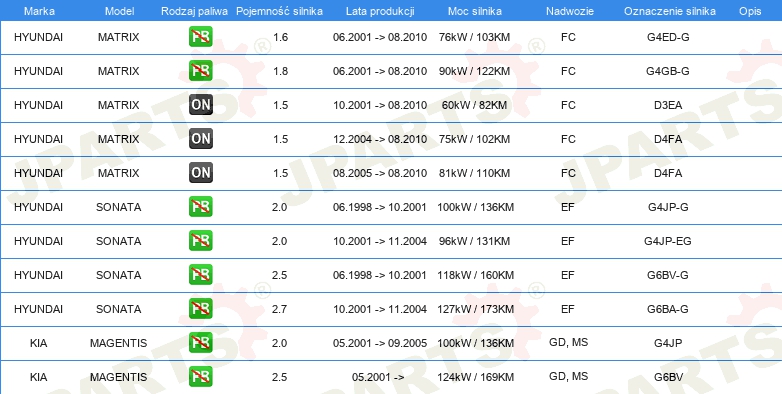Click the ON diesel icon for engine D3EA
This screenshot has height=394, width=782.
tap(200, 105)
